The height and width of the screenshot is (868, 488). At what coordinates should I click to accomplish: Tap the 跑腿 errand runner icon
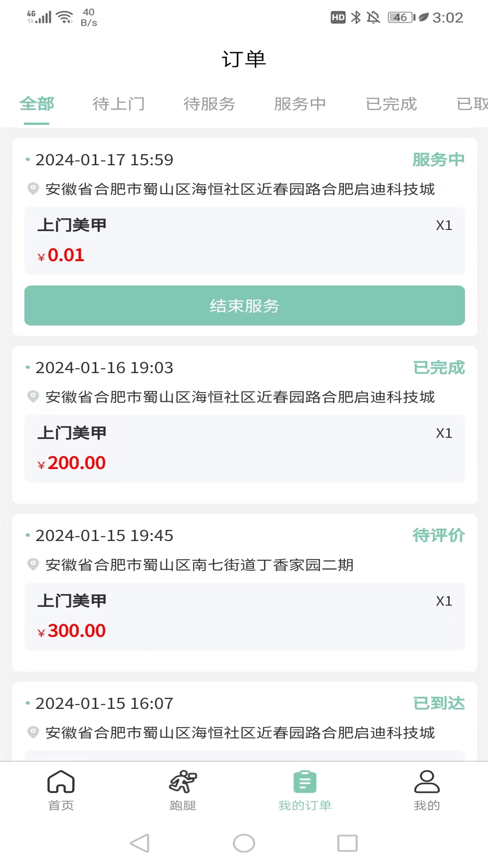coord(183,782)
